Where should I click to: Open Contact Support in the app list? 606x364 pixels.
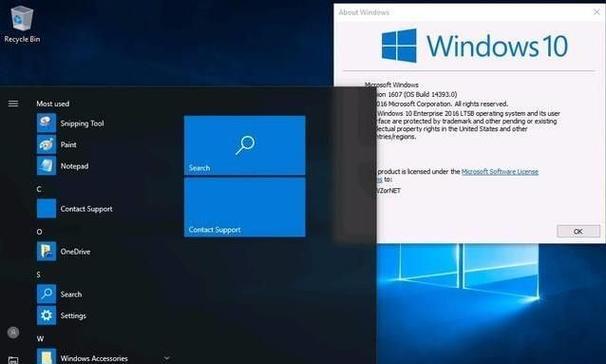pos(75,209)
